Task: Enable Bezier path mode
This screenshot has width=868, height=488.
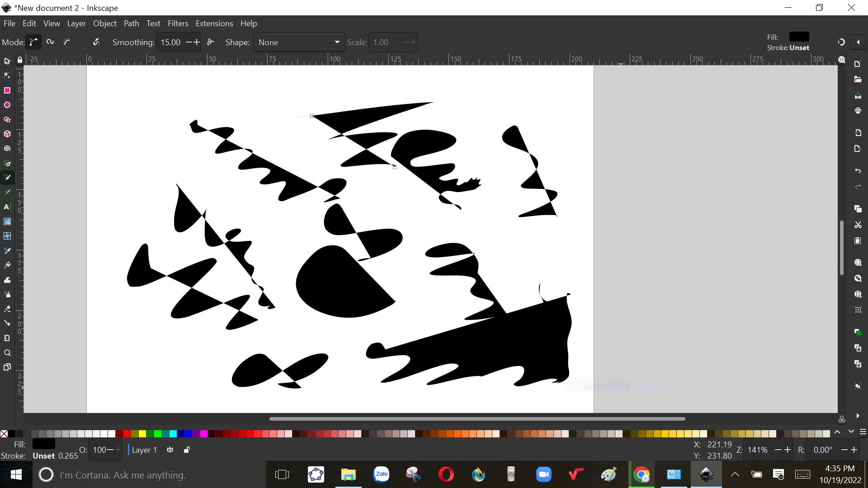Action: pyautogui.click(x=33, y=42)
